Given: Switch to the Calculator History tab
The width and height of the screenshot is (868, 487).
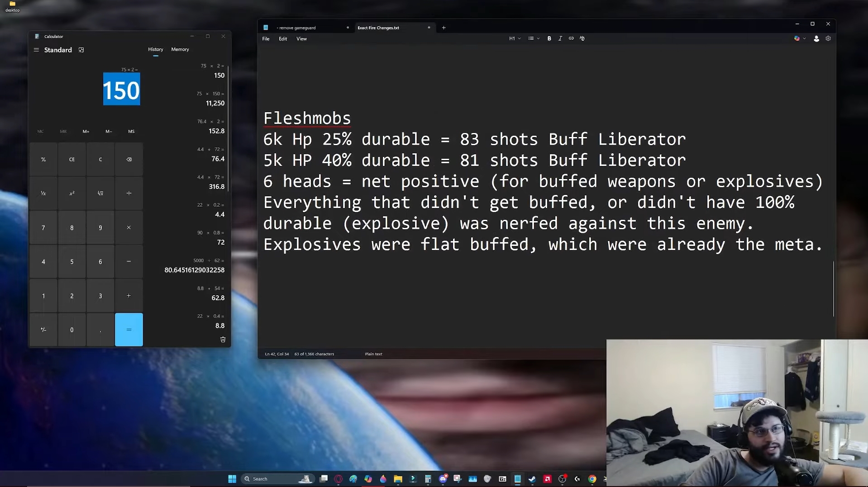Looking at the screenshot, I should pyautogui.click(x=156, y=50).
